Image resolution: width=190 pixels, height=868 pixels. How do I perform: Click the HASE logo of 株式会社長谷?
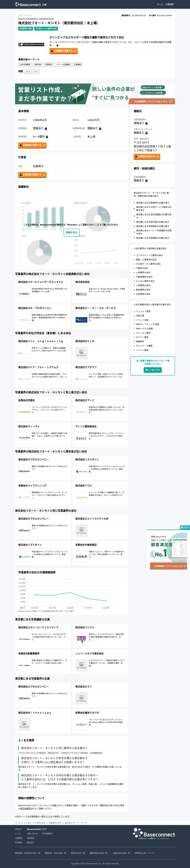coord(81,294)
